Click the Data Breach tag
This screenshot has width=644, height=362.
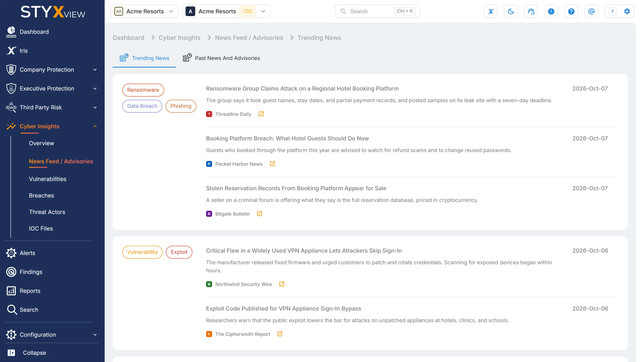pos(142,106)
